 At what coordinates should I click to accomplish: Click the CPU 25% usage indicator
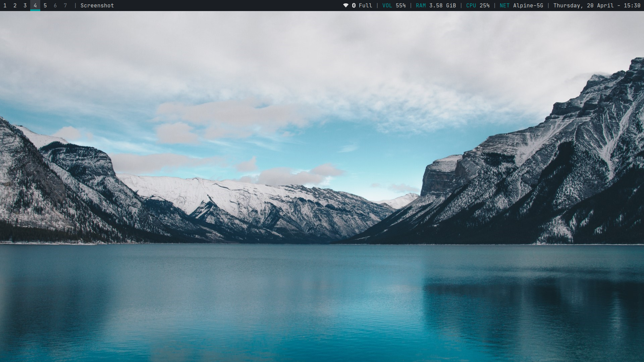pyautogui.click(x=478, y=5)
